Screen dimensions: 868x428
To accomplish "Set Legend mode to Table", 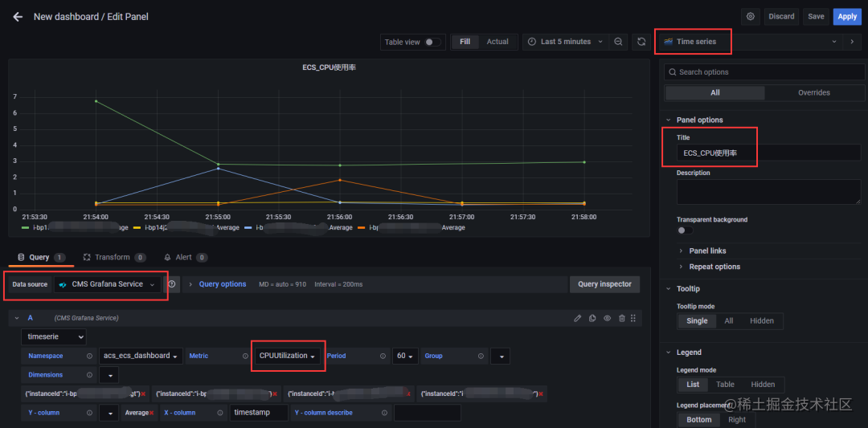I will click(725, 385).
